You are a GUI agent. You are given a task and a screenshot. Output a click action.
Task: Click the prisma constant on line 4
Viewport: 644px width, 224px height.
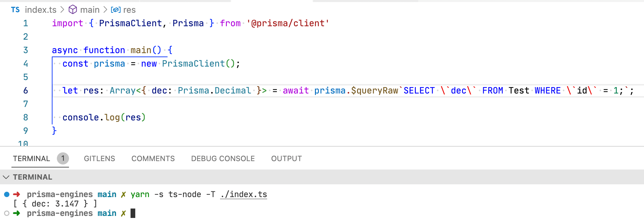(x=109, y=64)
